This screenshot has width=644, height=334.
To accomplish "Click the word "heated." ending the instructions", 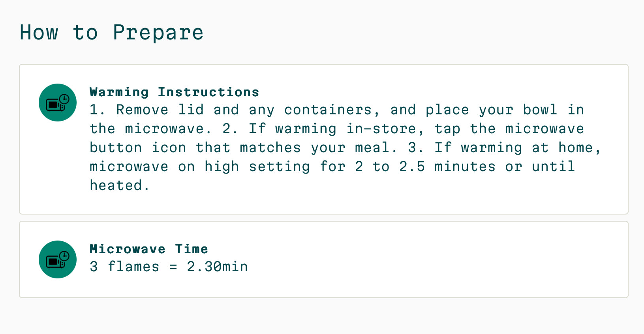I will [120, 185].
